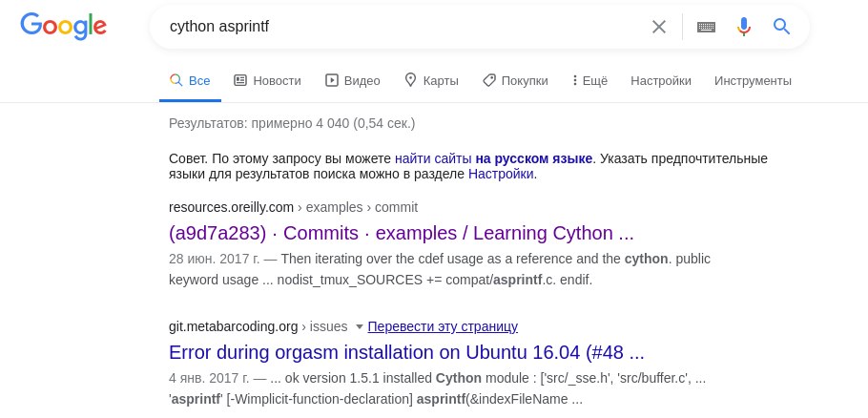This screenshot has width=868, height=418.
Task: Open Настройки in the search toolbar
Action: tap(661, 81)
